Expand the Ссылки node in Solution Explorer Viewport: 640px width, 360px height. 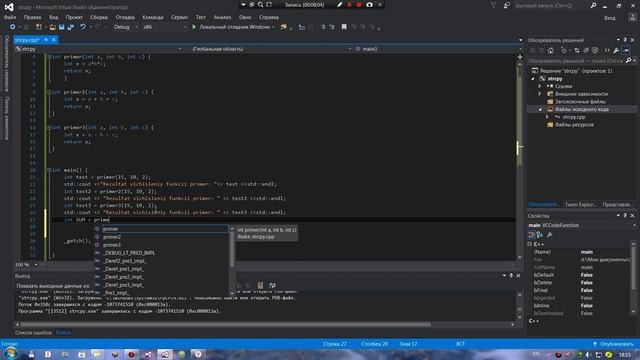[x=540, y=86]
